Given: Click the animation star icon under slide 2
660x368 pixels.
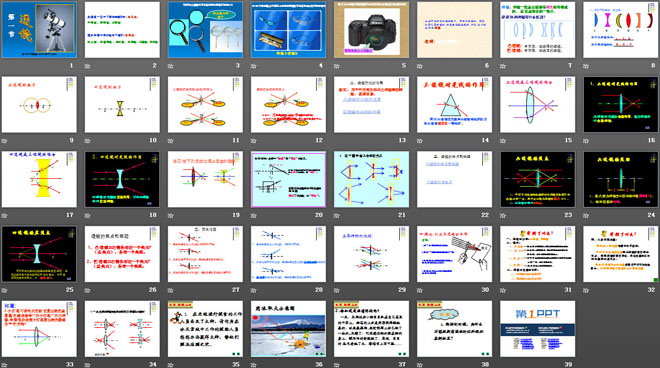Looking at the screenshot, I should tap(88, 66).
